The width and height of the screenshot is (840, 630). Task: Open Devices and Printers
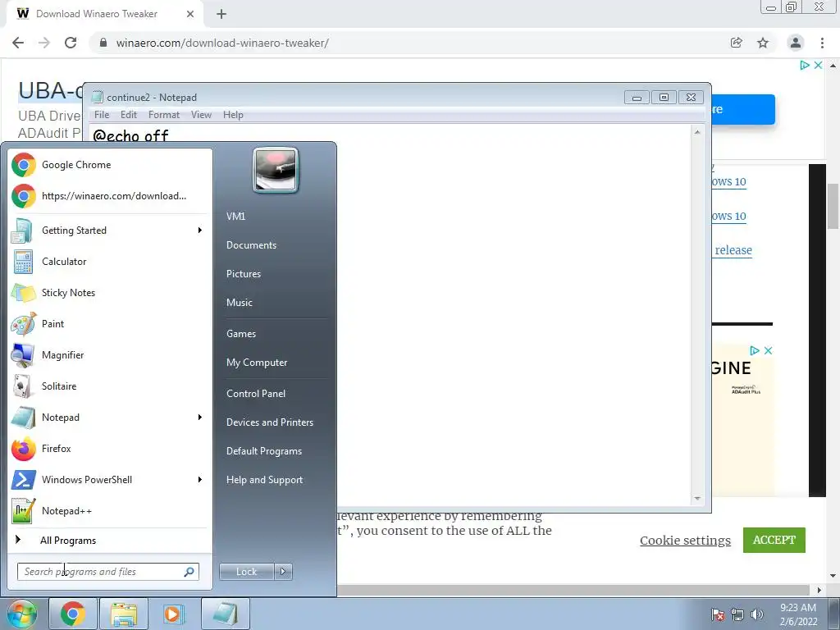tap(269, 422)
